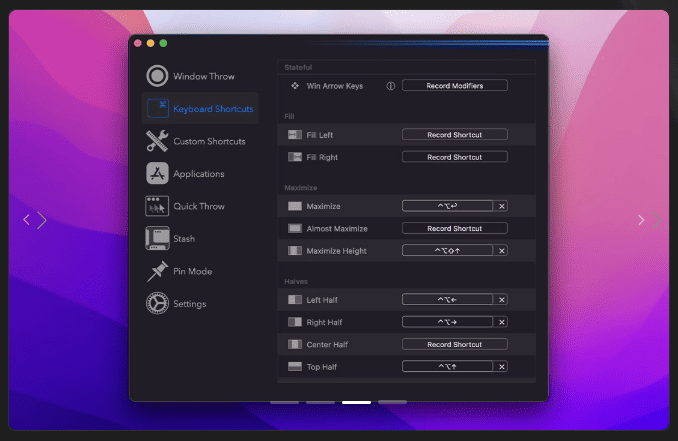The height and width of the screenshot is (441, 678).
Task: Record a shortcut for Center Half
Action: coord(455,344)
